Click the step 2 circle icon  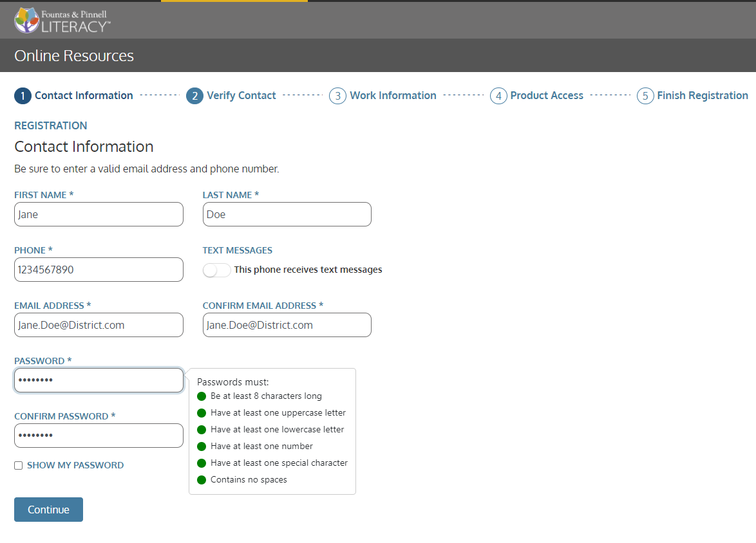[x=194, y=96]
